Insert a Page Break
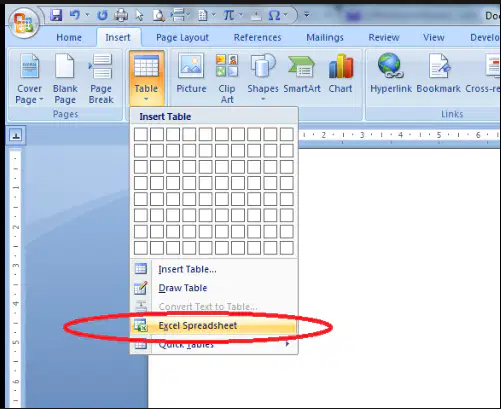The width and height of the screenshot is (501, 409). 101,79
